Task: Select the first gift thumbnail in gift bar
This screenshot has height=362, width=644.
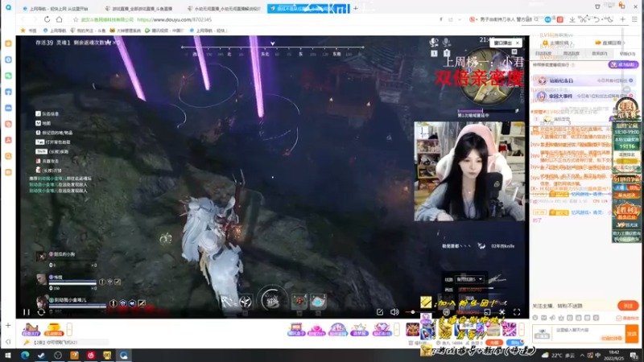Action: pyautogui.click(x=412, y=329)
